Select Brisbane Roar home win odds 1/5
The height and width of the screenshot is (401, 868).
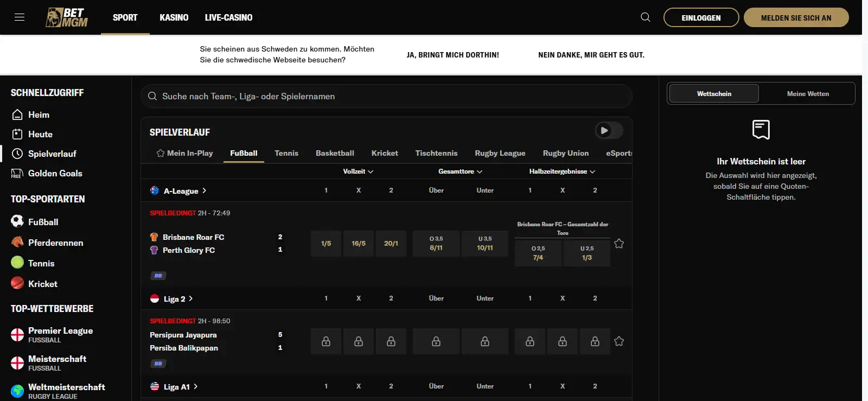pyautogui.click(x=326, y=244)
